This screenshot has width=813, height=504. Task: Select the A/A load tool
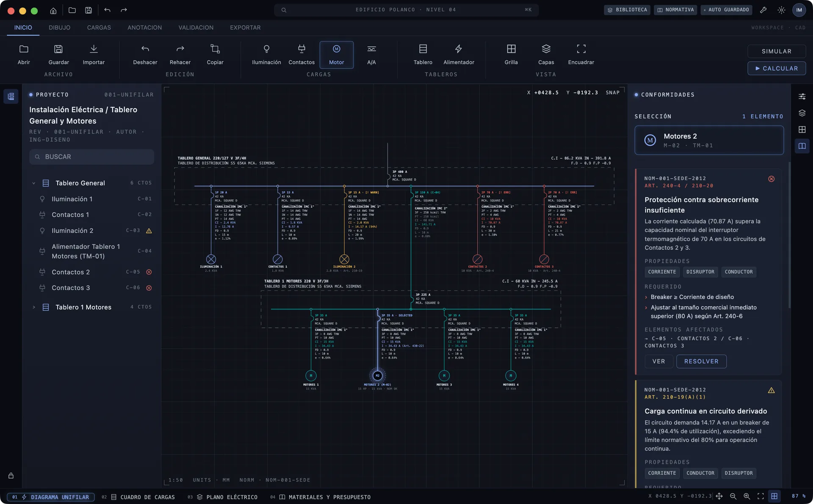click(371, 55)
